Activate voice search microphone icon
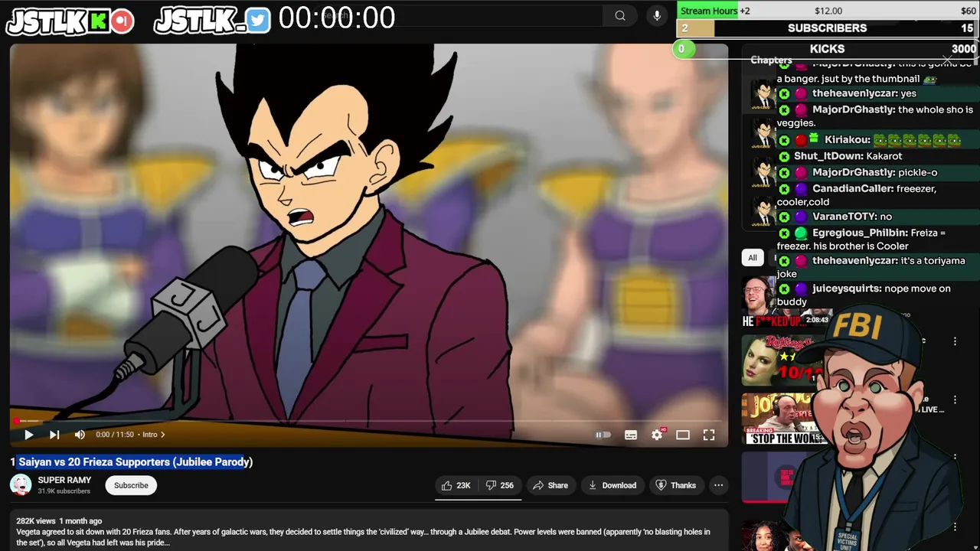This screenshot has height=551, width=980. click(x=656, y=16)
